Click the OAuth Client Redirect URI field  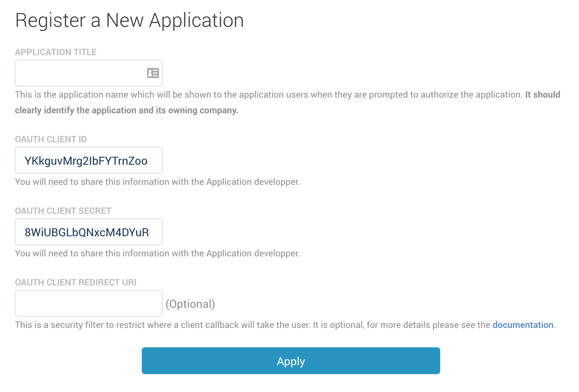[x=89, y=303]
